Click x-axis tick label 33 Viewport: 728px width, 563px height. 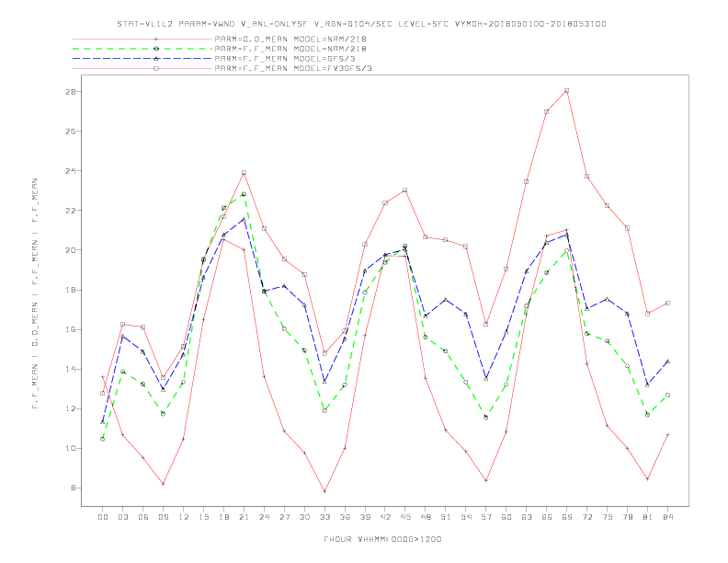click(x=324, y=517)
